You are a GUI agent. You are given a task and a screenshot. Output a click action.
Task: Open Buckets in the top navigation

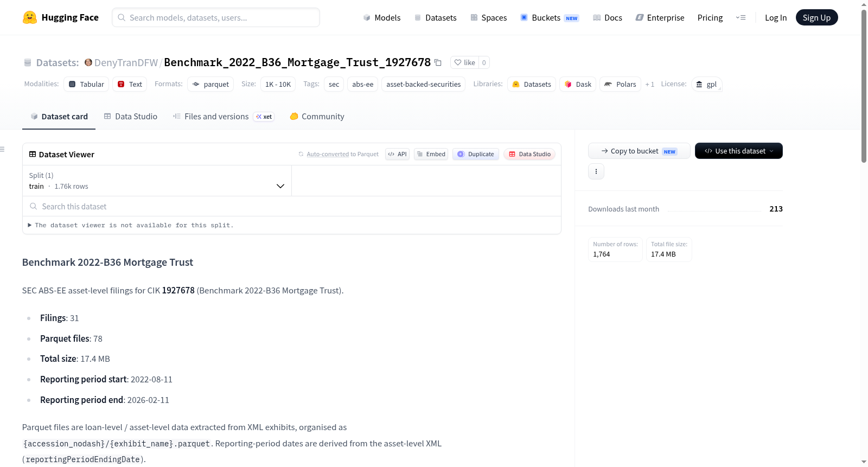click(550, 17)
